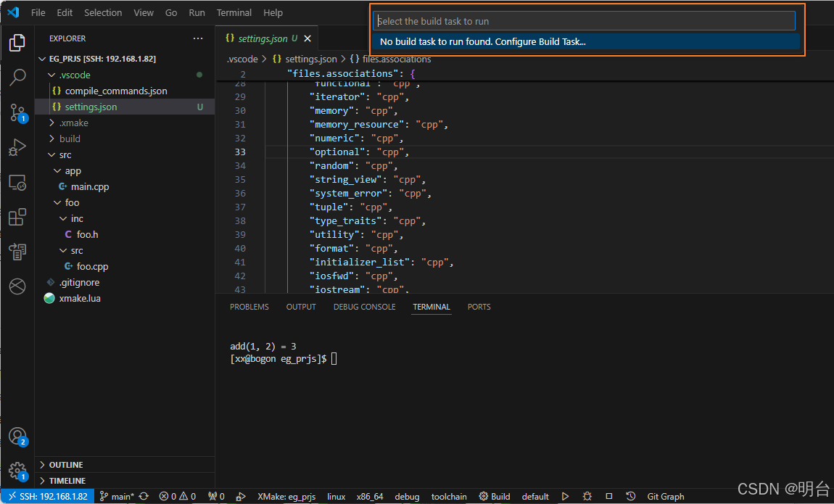Open Git Graph from status bar
This screenshot has width=834, height=504.
[x=666, y=497]
